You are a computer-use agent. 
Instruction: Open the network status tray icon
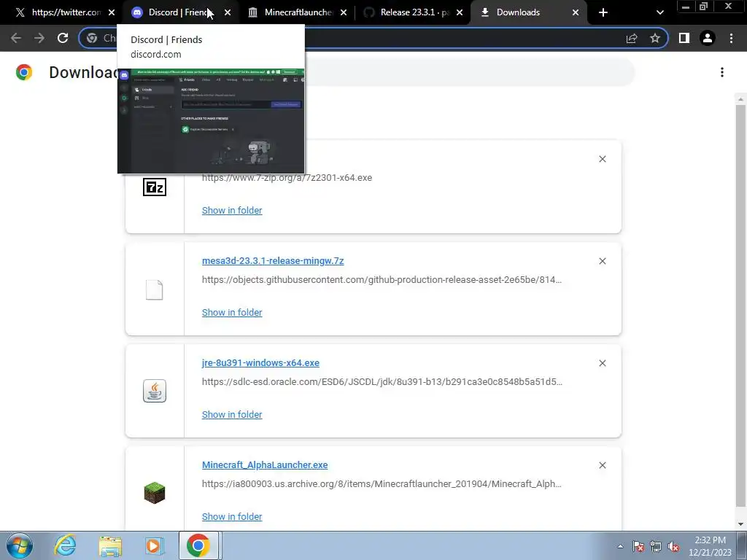(656, 546)
